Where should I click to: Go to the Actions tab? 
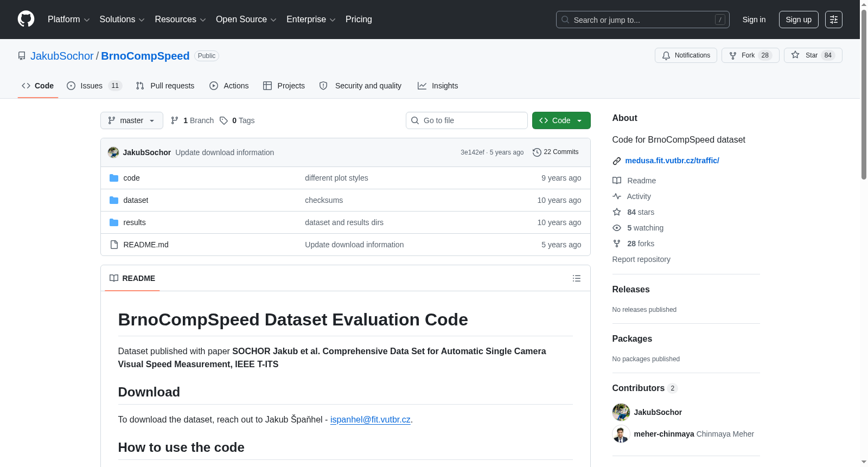[x=229, y=86]
